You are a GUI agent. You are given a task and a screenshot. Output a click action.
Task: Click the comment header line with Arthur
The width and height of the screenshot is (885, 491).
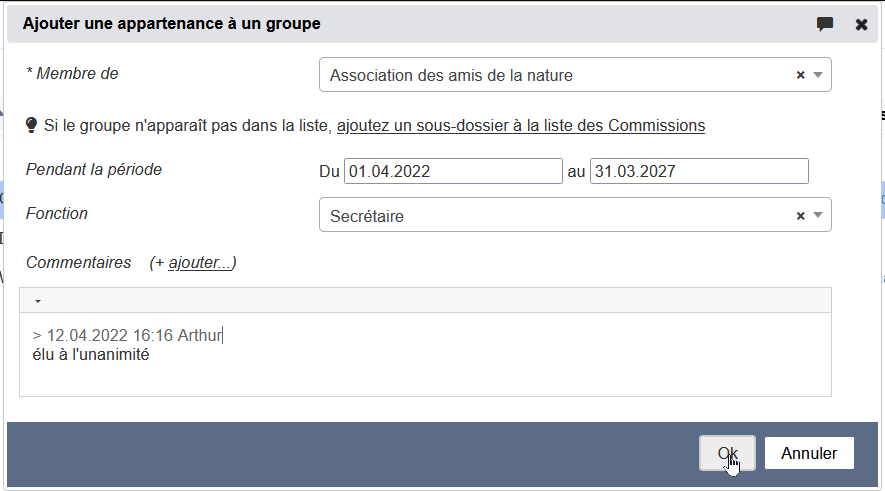pyautogui.click(x=127, y=335)
